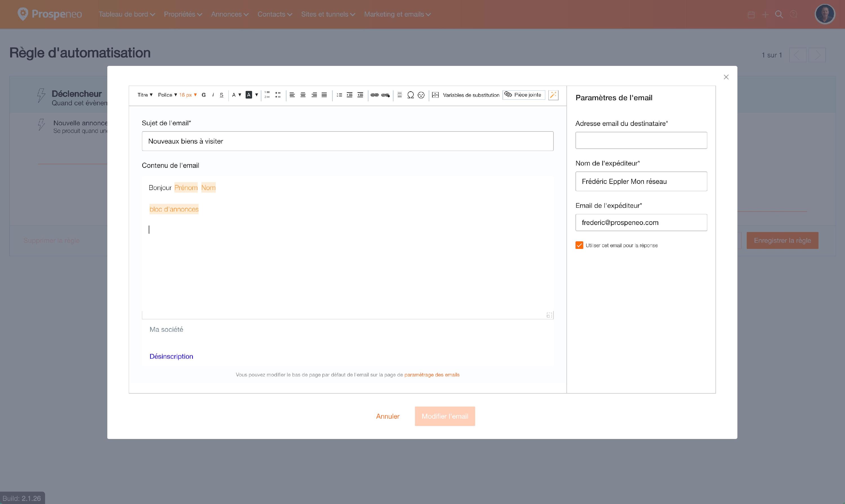Image resolution: width=845 pixels, height=504 pixels.
Task: Expand the Annonces menu
Action: pos(230,14)
